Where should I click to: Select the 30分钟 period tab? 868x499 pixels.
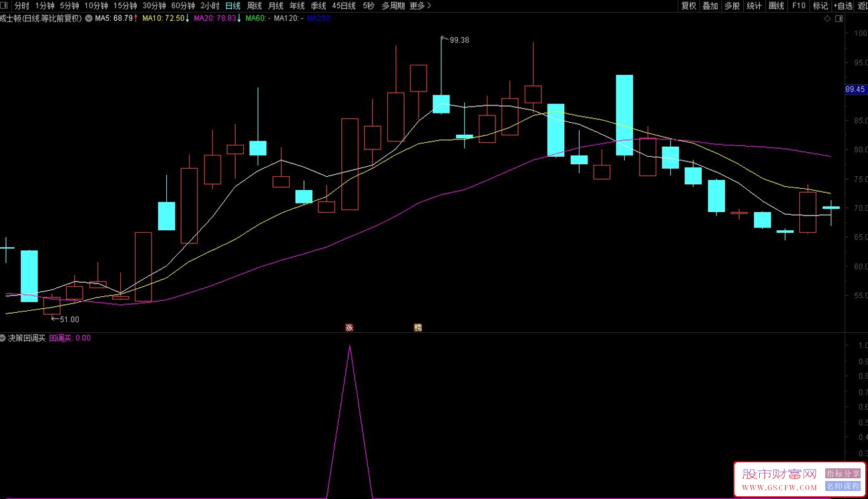(x=154, y=5)
